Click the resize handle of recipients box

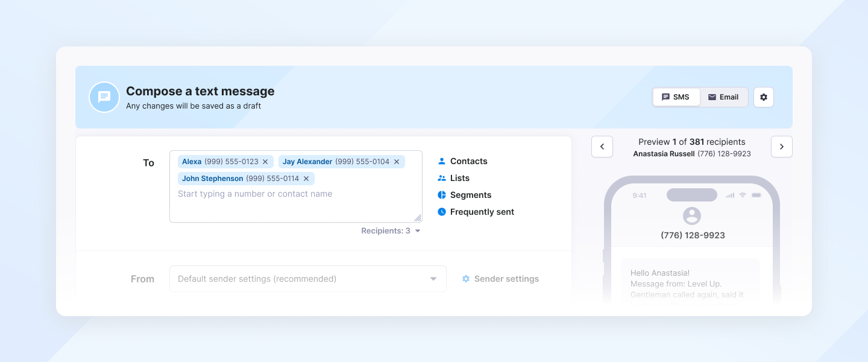(x=418, y=218)
